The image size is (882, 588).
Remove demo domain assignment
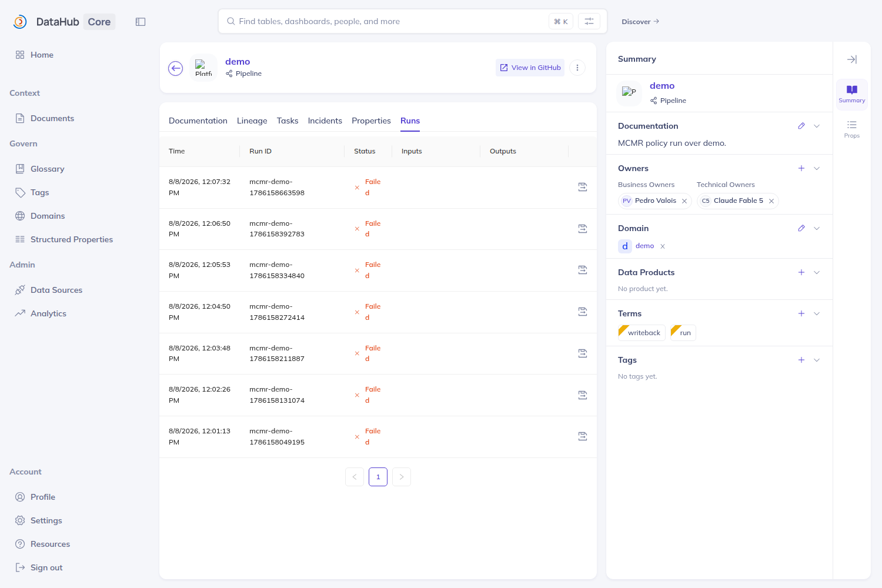point(663,246)
